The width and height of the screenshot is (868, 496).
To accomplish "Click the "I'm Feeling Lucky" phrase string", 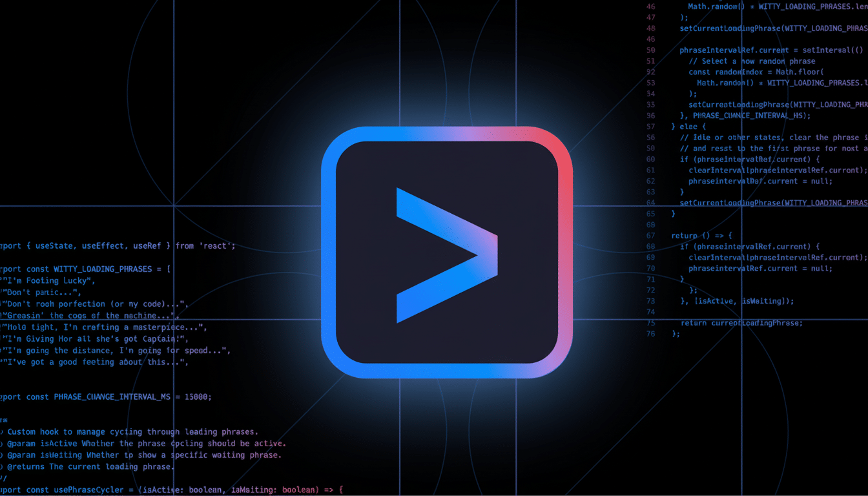I will coord(50,280).
